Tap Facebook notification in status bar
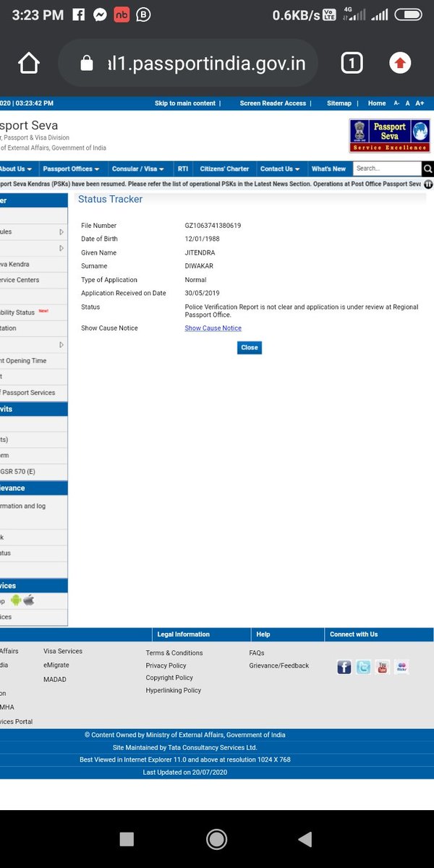This screenshot has height=868, width=434. pos(79,14)
